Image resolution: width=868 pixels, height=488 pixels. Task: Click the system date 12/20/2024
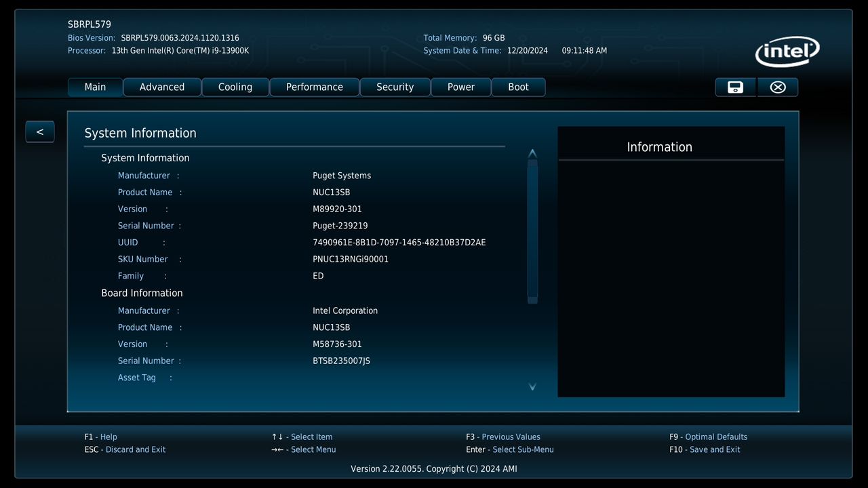[x=528, y=51]
